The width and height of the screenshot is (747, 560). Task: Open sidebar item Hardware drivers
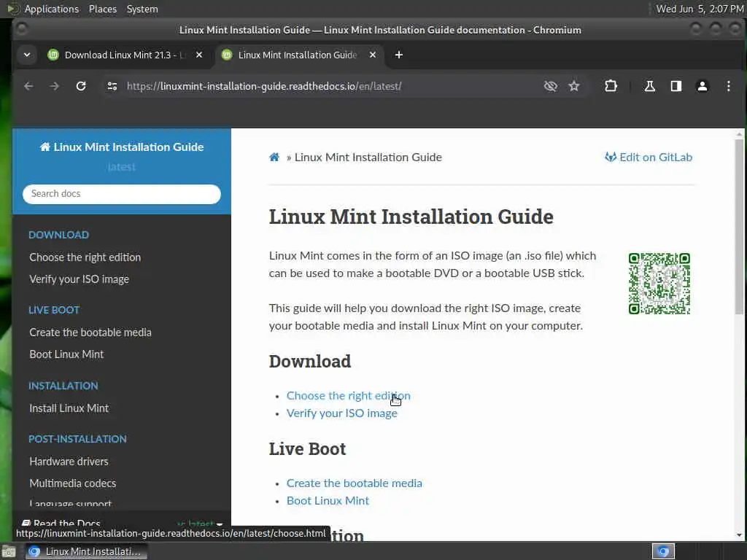click(x=69, y=462)
